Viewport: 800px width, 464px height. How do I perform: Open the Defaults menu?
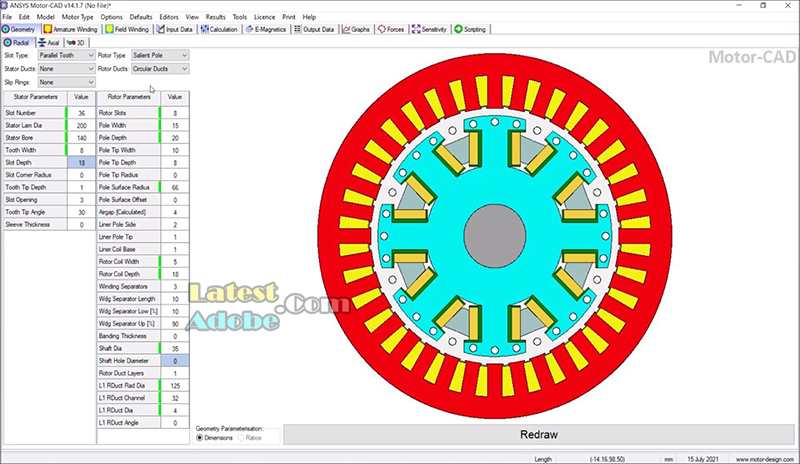point(141,17)
